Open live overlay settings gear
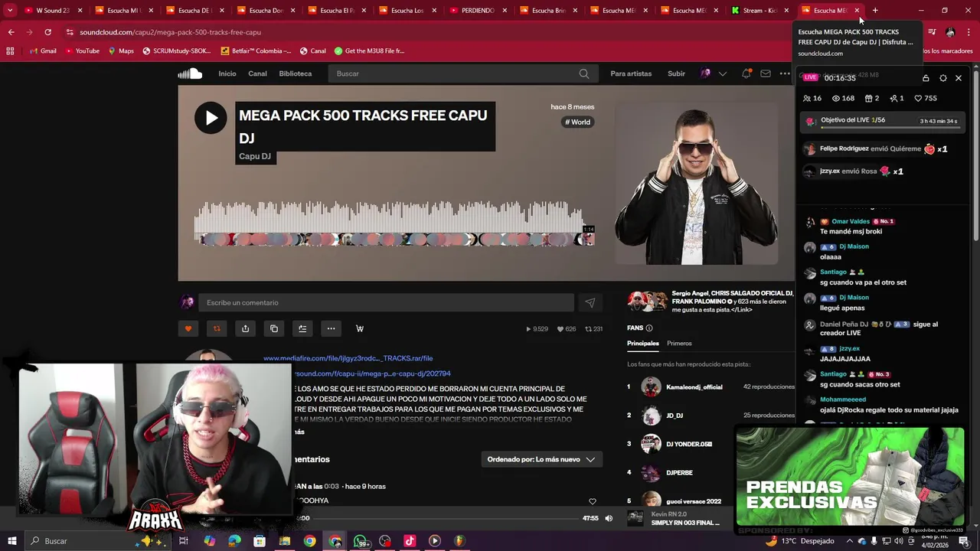Screen dimensions: 980x551 coord(942,78)
